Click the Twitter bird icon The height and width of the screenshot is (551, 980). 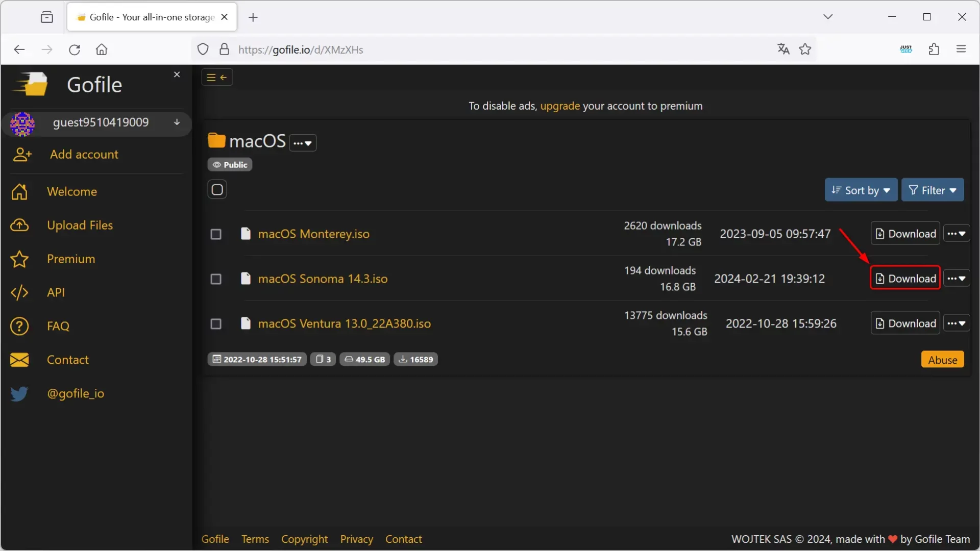pos(19,394)
